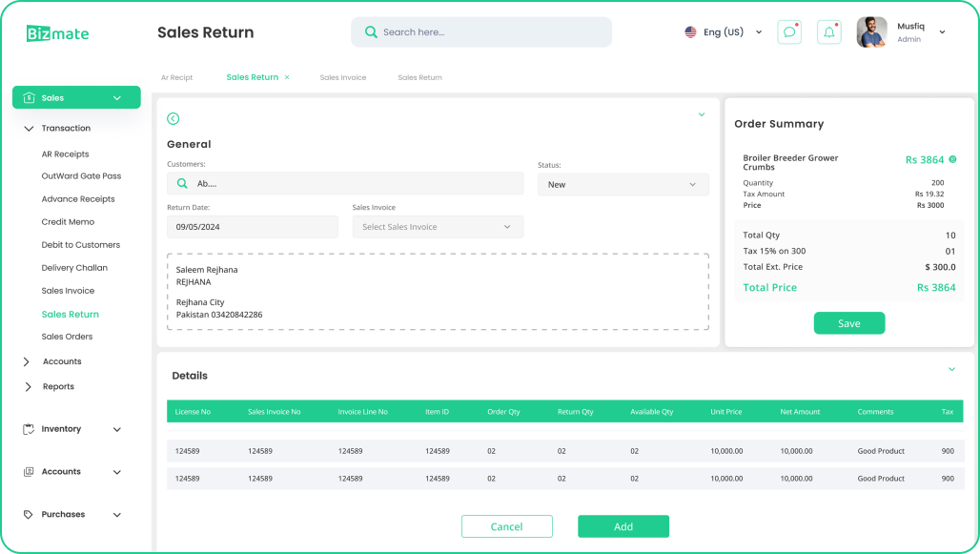Open the Status dropdown set to New

pyautogui.click(x=623, y=184)
